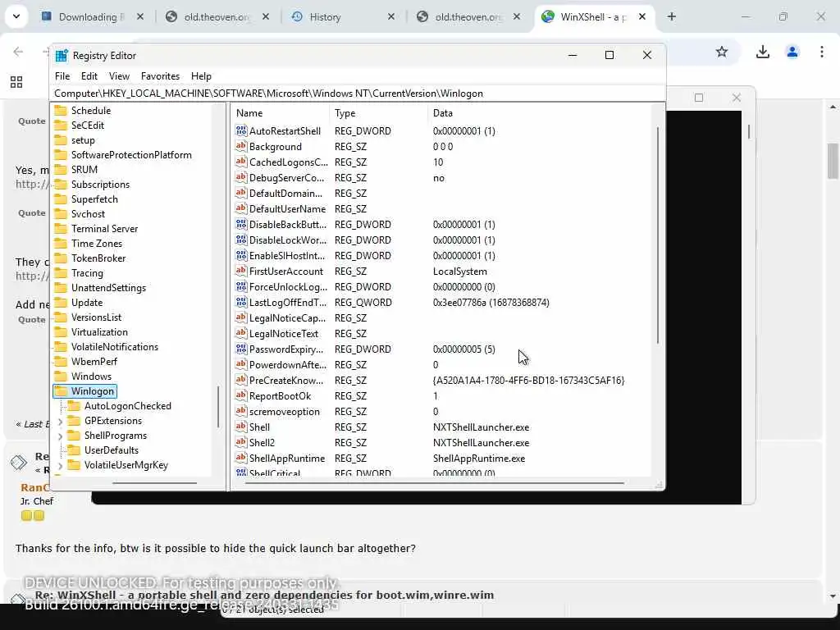The height and width of the screenshot is (630, 840).
Task: Select the Tracing key folder icon
Action: (x=61, y=272)
